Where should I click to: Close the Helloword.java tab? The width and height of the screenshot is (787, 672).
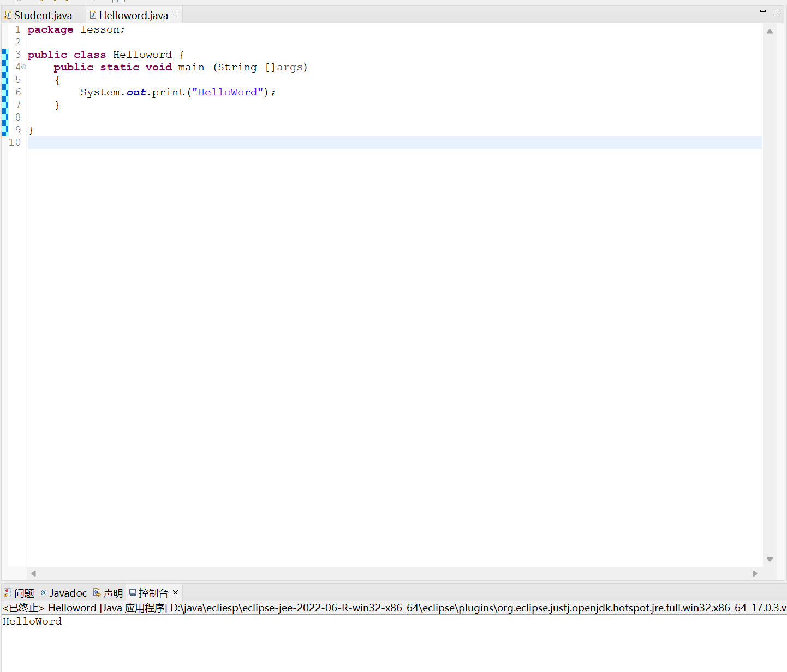(176, 15)
